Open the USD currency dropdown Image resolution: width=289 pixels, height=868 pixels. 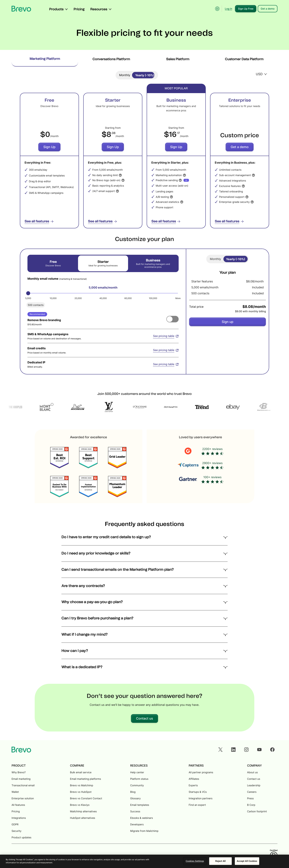261,74
